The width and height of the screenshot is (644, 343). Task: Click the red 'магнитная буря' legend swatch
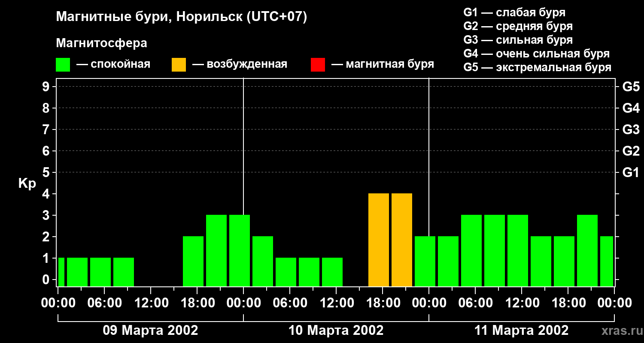click(318, 65)
